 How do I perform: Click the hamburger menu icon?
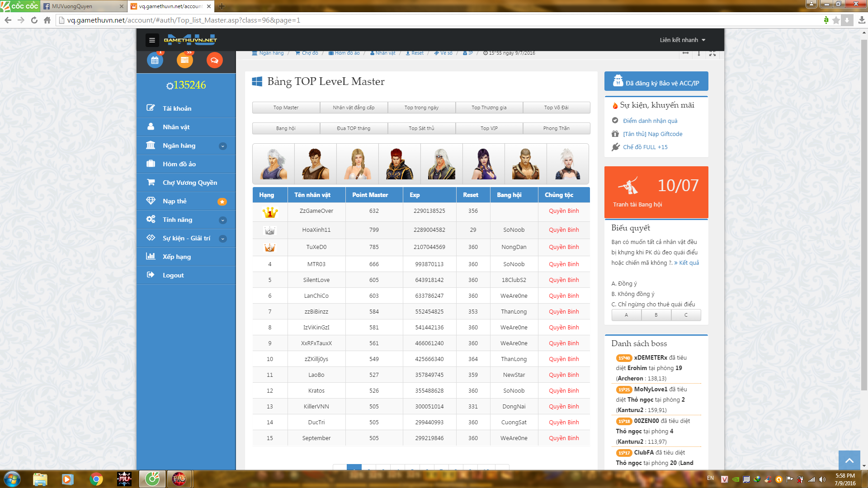pos(152,40)
